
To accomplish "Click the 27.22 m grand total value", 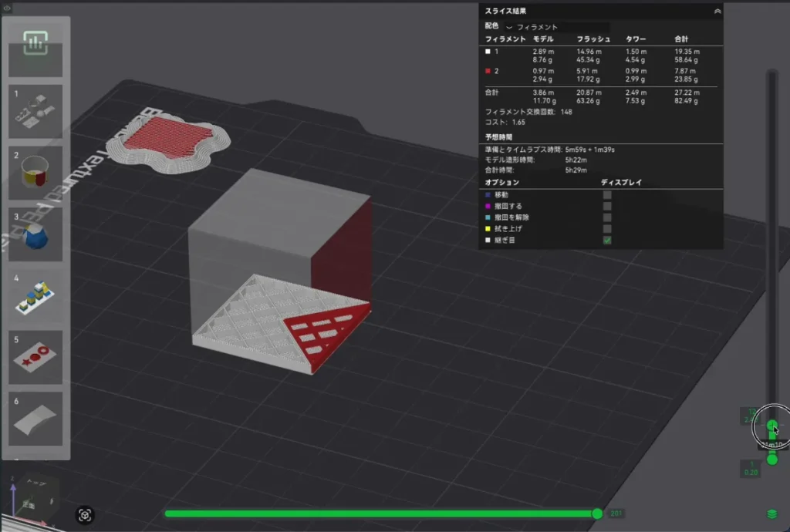I will pyautogui.click(x=687, y=93).
